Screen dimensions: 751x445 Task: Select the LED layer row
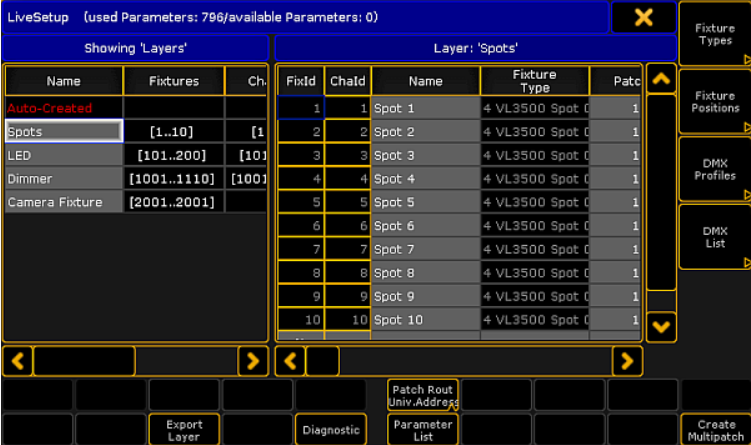click(63, 155)
